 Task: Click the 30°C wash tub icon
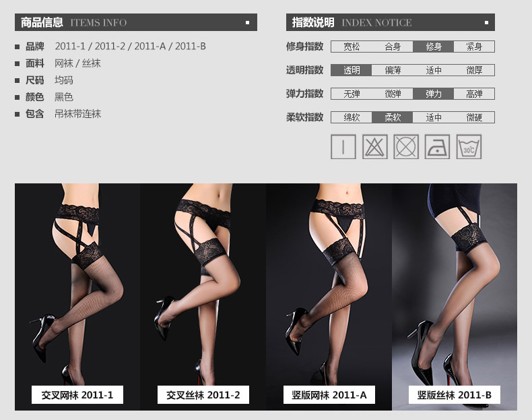pos(469,146)
